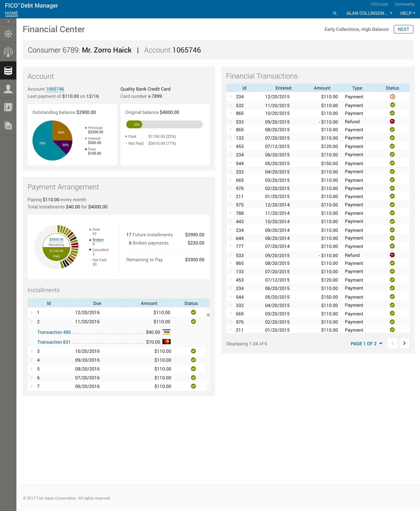Click the search magnifier icon
The width and height of the screenshot is (420, 511).
click(335, 13)
